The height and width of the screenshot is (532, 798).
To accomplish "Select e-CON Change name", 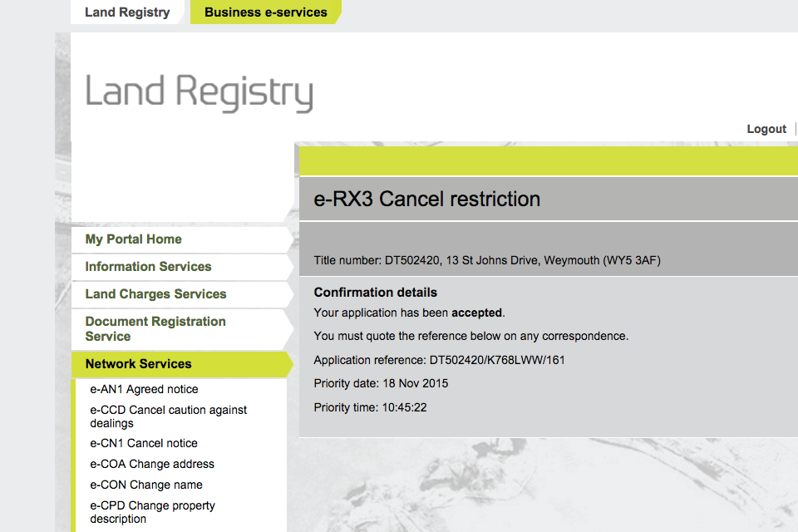I will click(x=146, y=485).
